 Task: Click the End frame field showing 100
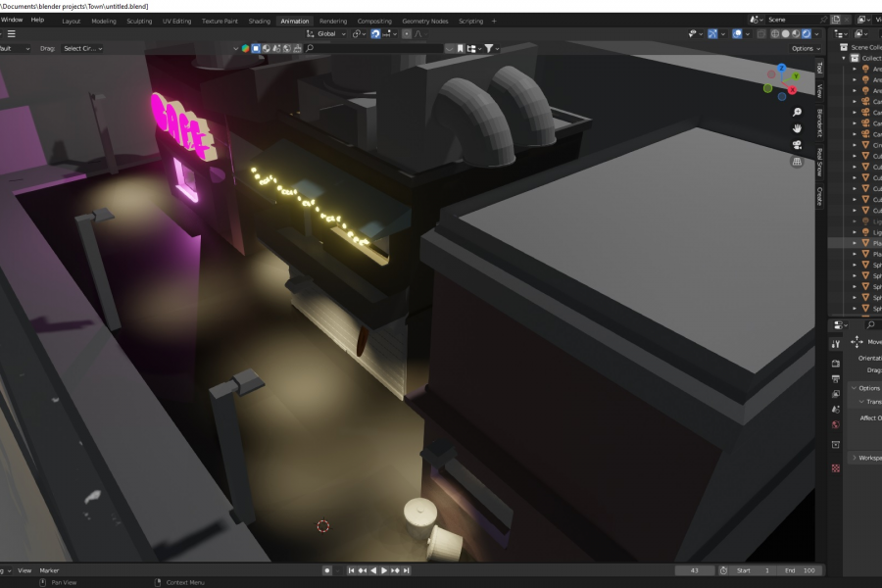click(800, 570)
